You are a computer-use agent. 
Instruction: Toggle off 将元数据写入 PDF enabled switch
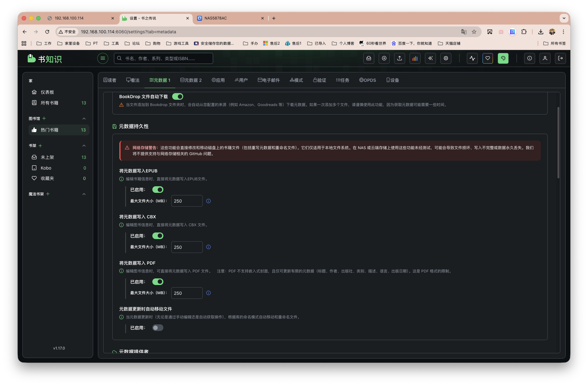point(158,282)
